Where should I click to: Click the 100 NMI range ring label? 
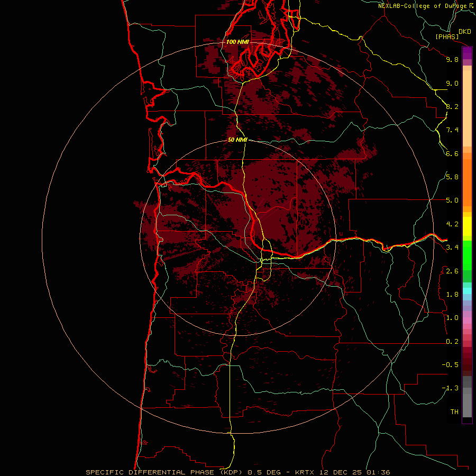[x=237, y=42]
